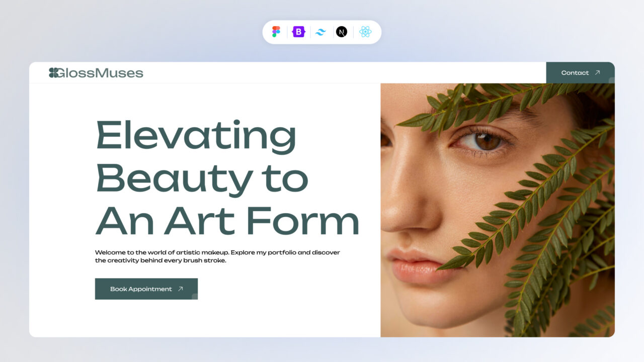Image resolution: width=644 pixels, height=362 pixels.
Task: Select the purple Bootstrap icon
Action: point(299,32)
